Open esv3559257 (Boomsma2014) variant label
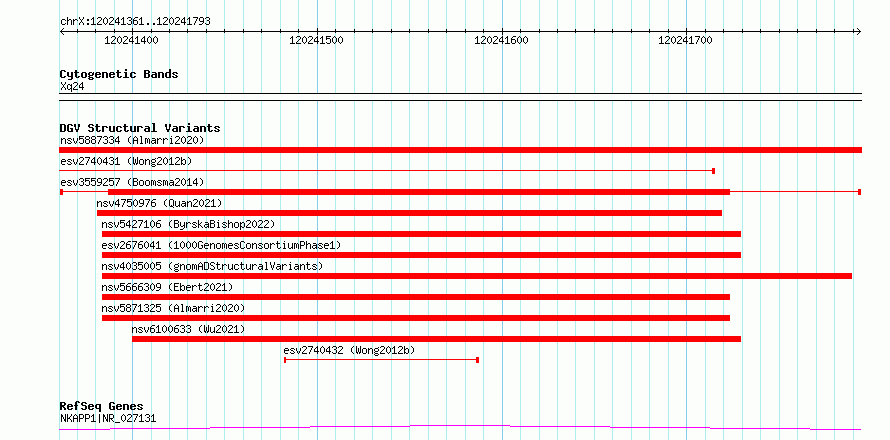The image size is (890, 440). pyautogui.click(x=132, y=182)
